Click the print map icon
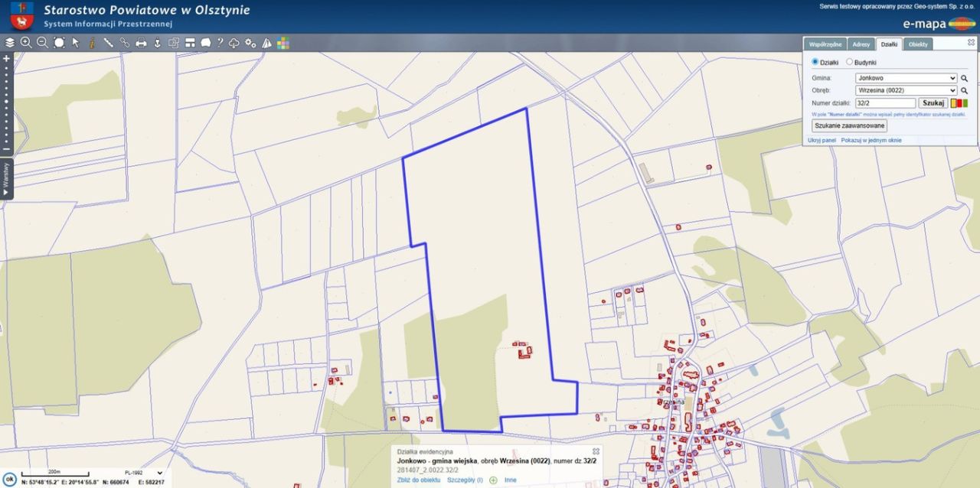 [141, 43]
